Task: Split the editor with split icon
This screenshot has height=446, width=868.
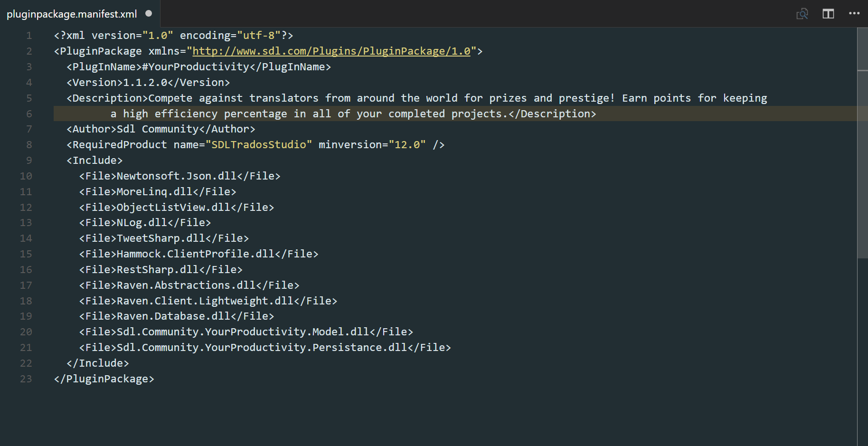Action: click(x=828, y=14)
